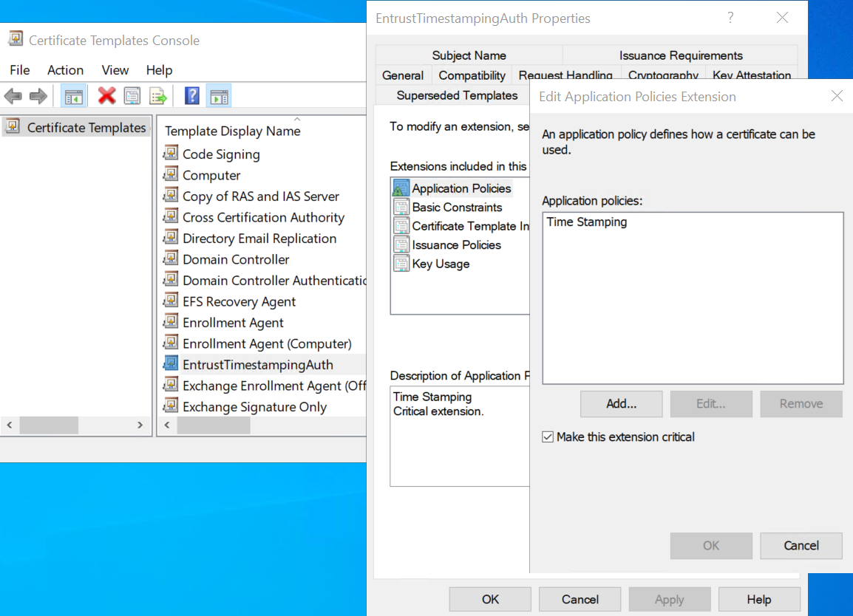Open Properties from the console toolbar icon

pos(132,97)
